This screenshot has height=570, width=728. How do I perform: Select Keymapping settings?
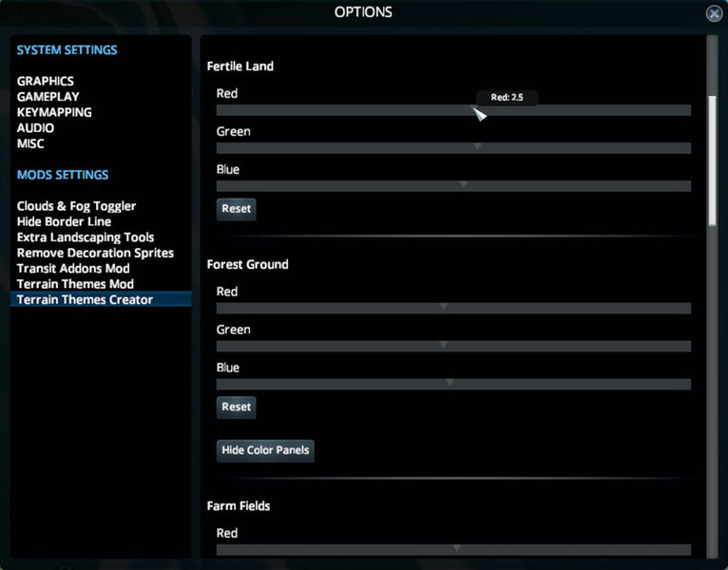[54, 112]
